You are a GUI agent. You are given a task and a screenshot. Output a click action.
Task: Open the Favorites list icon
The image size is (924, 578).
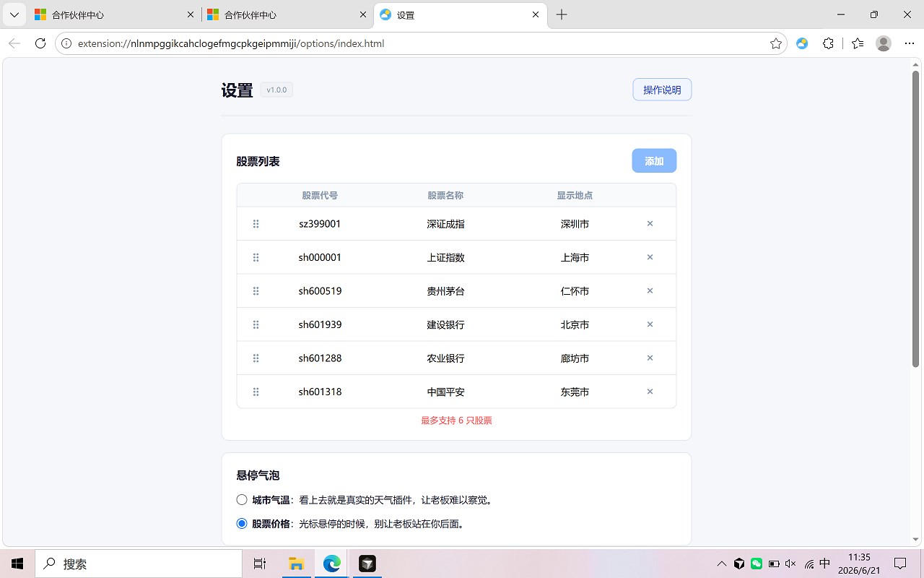click(858, 43)
